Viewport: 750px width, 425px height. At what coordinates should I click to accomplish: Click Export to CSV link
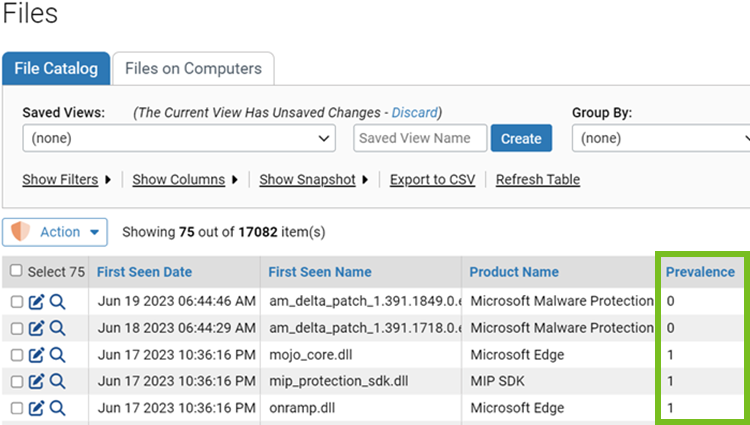[432, 179]
